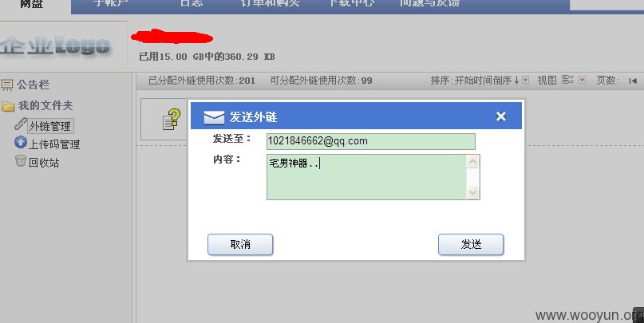Screen dimensions: 644x323
Task: Open the 下载中心 tab
Action: 351,3
